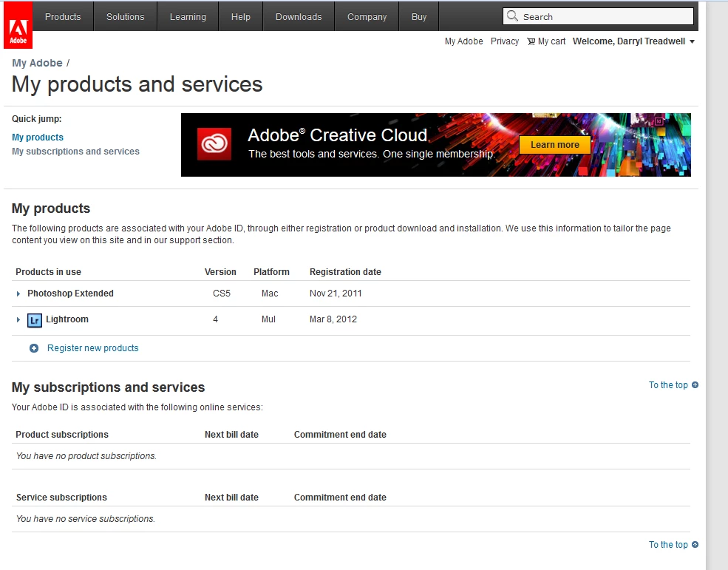This screenshot has height=570, width=728.
Task: Click the shopping cart icon
Action: (531, 41)
